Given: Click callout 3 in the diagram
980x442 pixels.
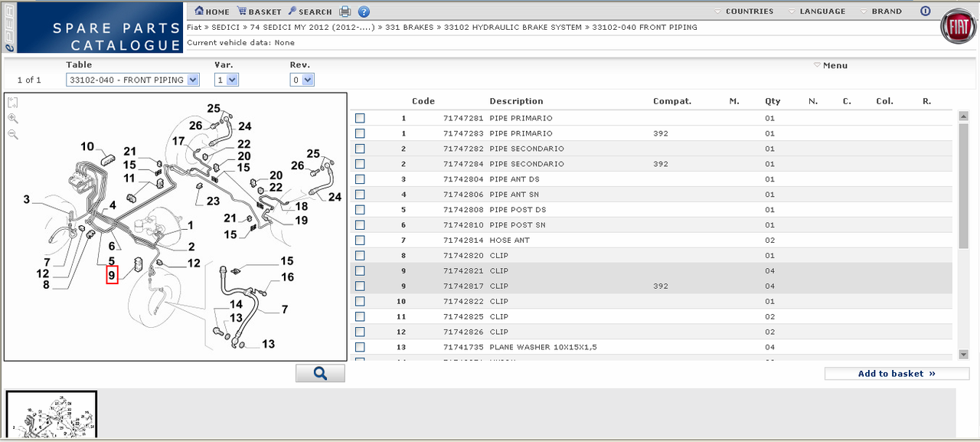Looking at the screenshot, I should [26, 200].
